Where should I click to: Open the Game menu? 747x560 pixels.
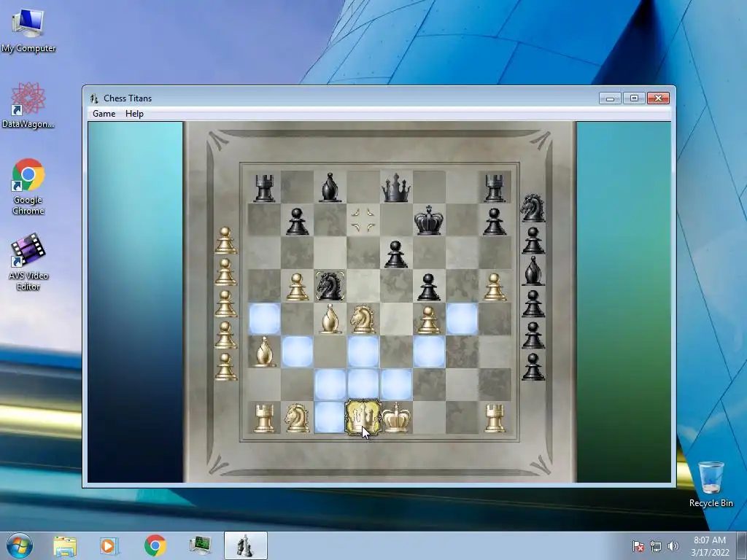point(104,113)
